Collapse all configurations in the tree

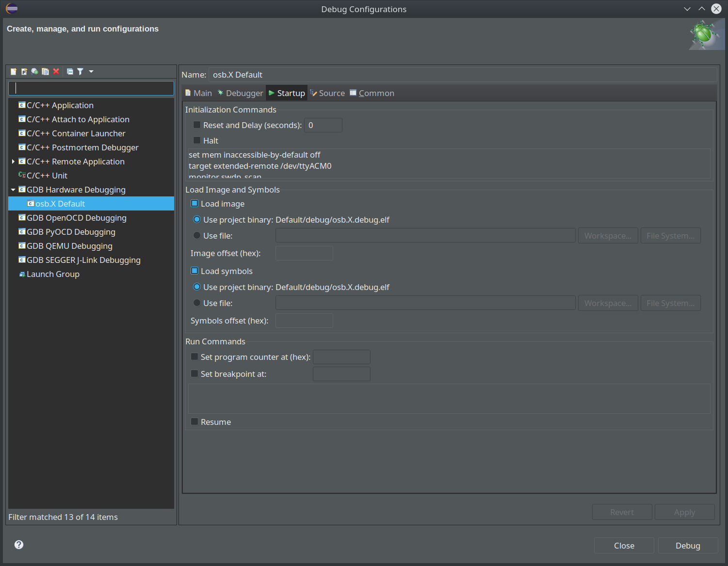pos(70,72)
